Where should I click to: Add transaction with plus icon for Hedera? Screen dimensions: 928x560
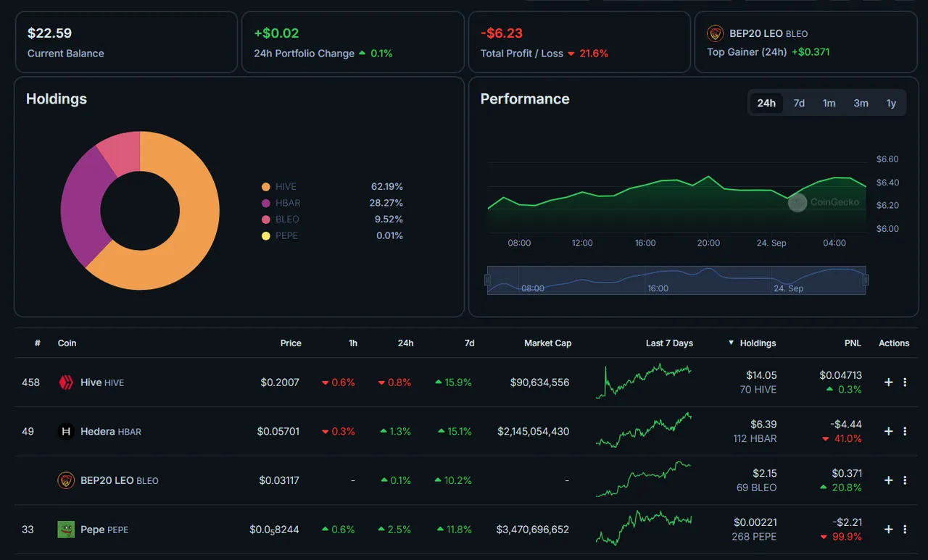coord(888,432)
